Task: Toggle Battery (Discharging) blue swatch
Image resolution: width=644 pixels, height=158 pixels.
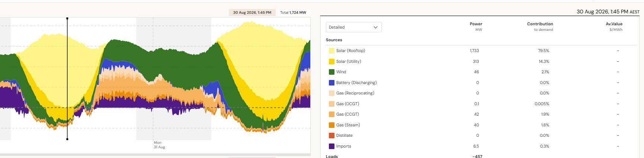Action: pyautogui.click(x=331, y=83)
